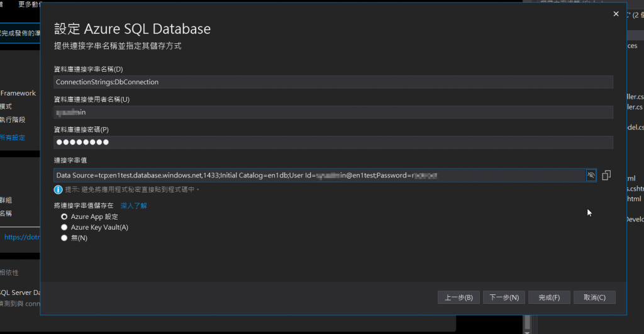Select the SQL Server dependency entry

click(x=20, y=292)
